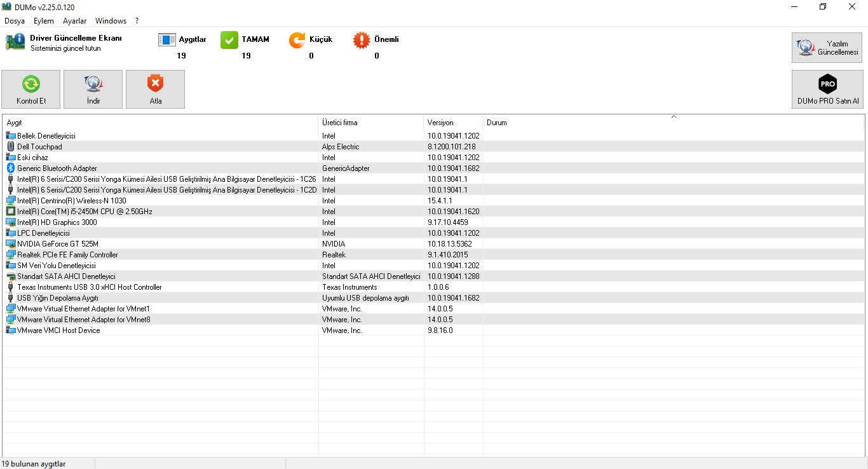Click DUMo PRO Satın Al button

828,89
